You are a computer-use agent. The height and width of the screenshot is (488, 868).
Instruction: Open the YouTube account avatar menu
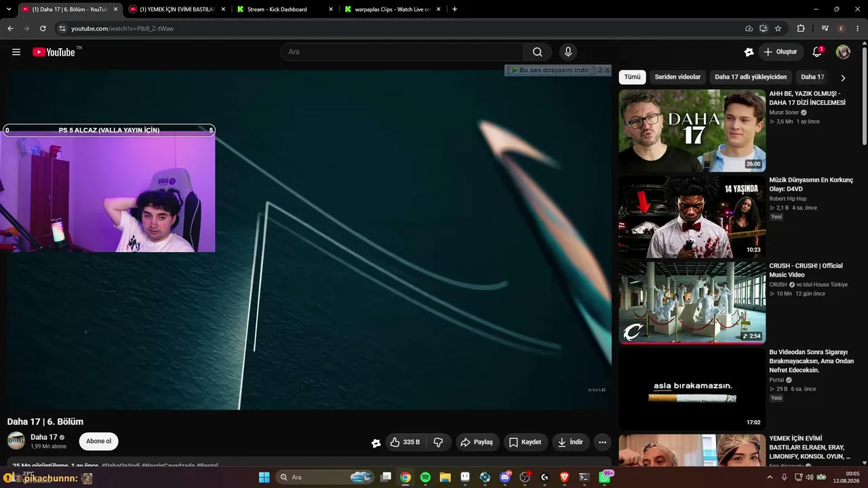point(843,52)
